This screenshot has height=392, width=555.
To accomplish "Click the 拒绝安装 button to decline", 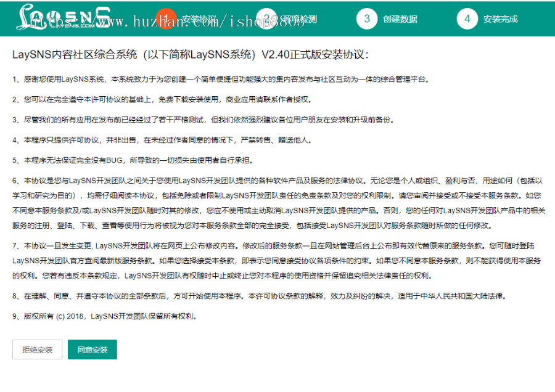I will pyautogui.click(x=37, y=349).
